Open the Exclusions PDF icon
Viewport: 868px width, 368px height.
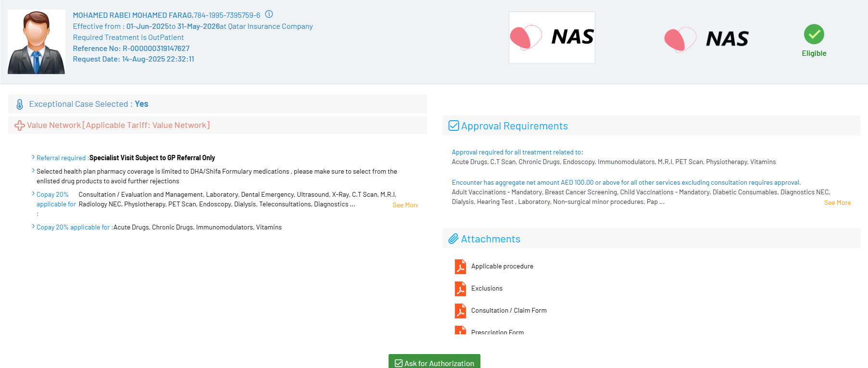pyautogui.click(x=460, y=289)
